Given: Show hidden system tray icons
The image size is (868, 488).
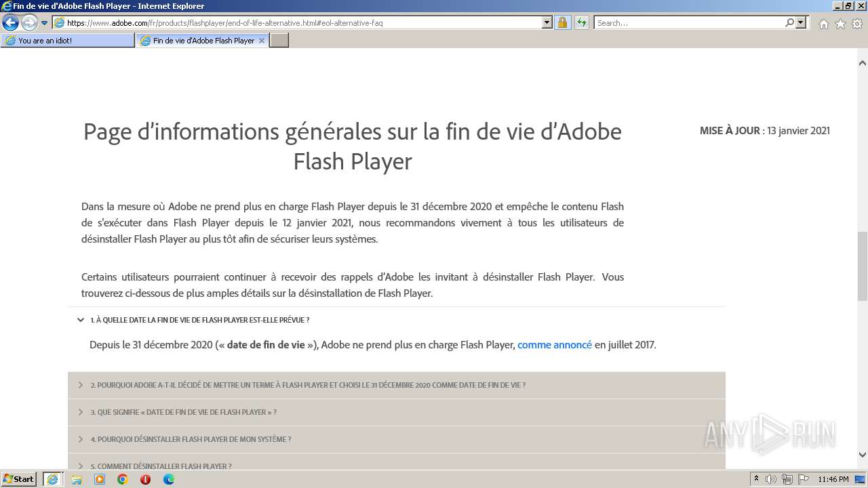Looking at the screenshot, I should tap(756, 479).
